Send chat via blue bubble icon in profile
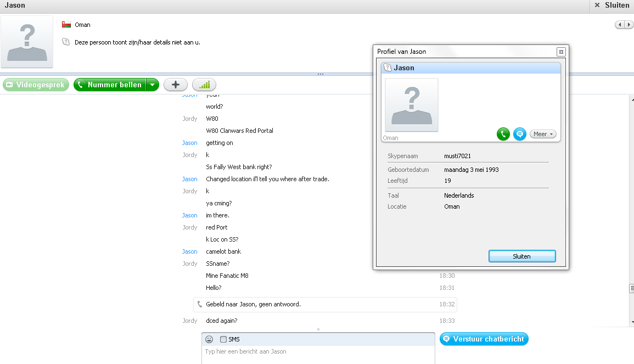 click(520, 134)
